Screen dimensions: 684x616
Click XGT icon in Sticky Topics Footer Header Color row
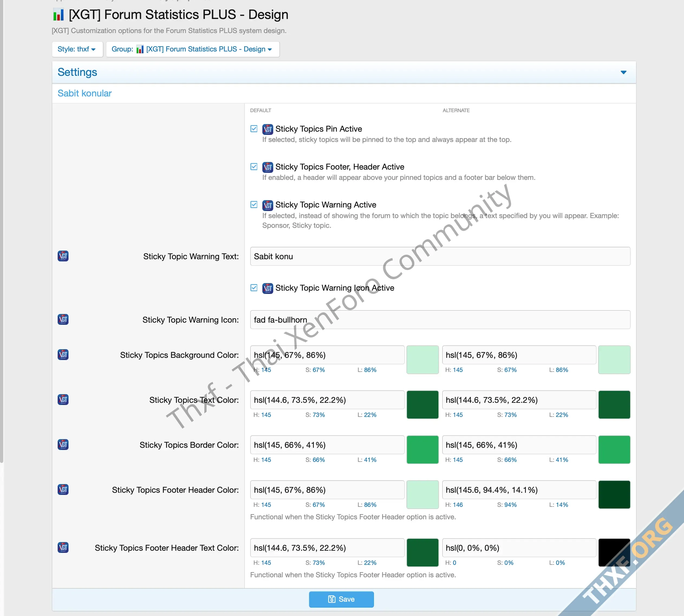63,489
